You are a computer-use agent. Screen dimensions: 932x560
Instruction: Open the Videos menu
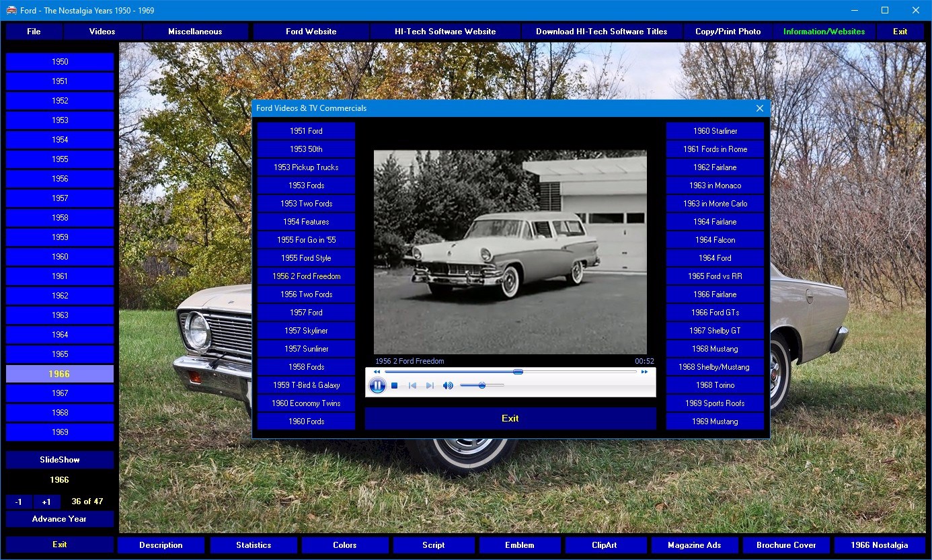click(102, 32)
